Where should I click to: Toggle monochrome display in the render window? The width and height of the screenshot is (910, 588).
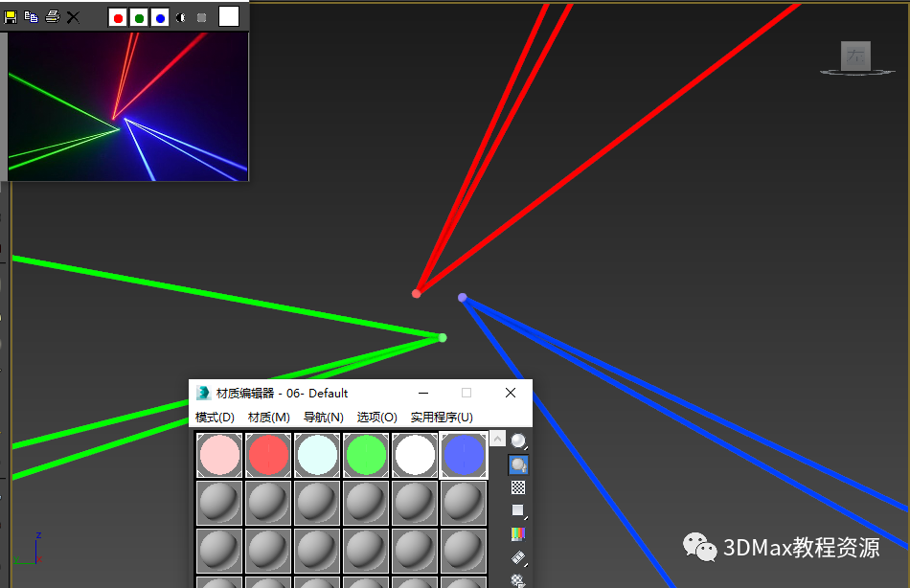coord(201,18)
